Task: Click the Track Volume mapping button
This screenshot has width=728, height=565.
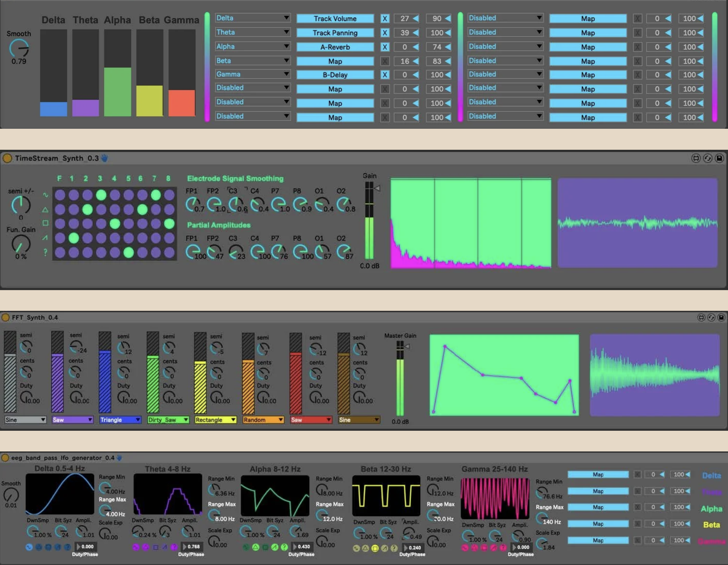Action: pyautogui.click(x=335, y=19)
